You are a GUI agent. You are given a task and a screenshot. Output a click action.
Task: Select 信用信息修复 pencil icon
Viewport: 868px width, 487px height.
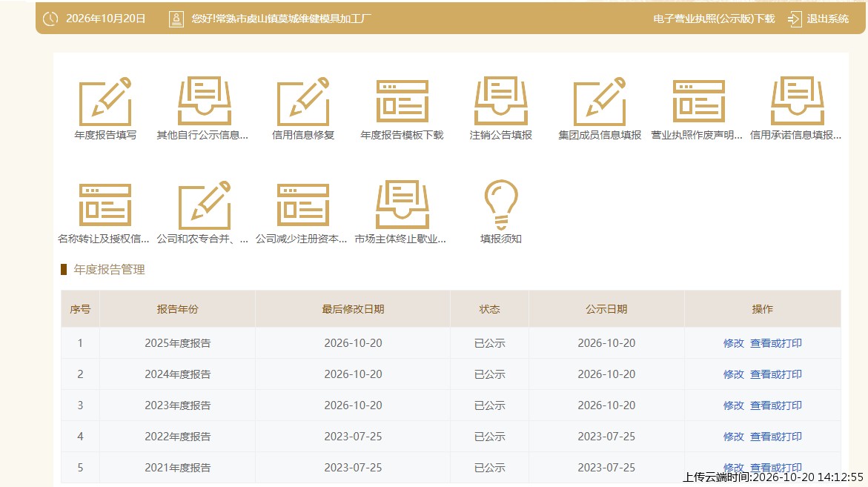303,102
